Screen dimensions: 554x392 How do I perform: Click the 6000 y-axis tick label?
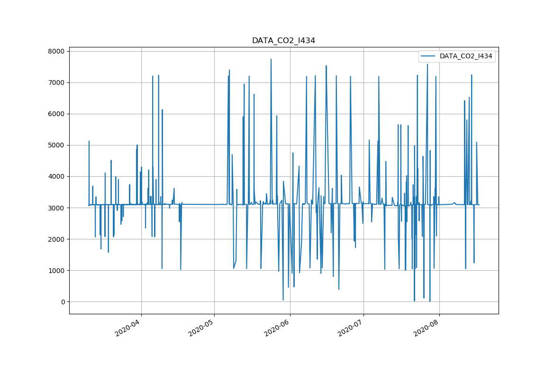point(56,114)
